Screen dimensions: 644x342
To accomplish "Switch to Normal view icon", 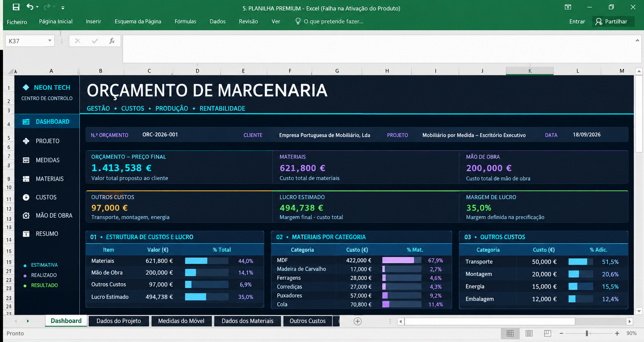I will pos(510,333).
